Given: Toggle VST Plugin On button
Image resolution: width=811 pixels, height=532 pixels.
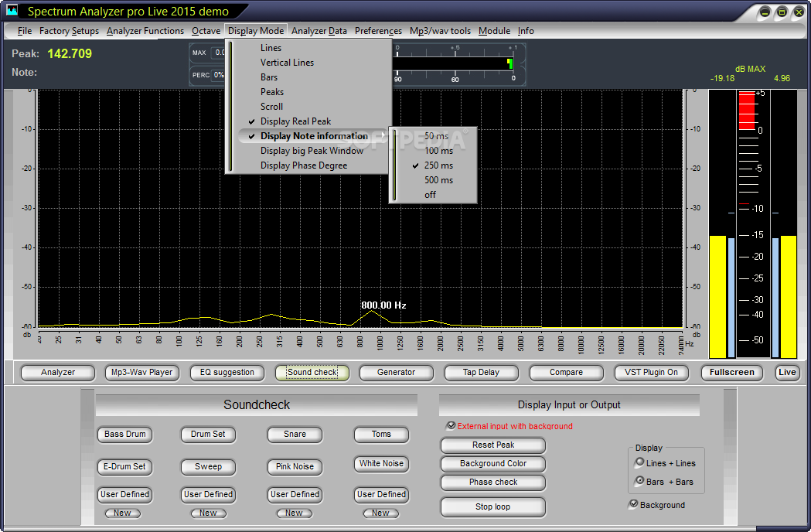Looking at the screenshot, I should (651, 372).
